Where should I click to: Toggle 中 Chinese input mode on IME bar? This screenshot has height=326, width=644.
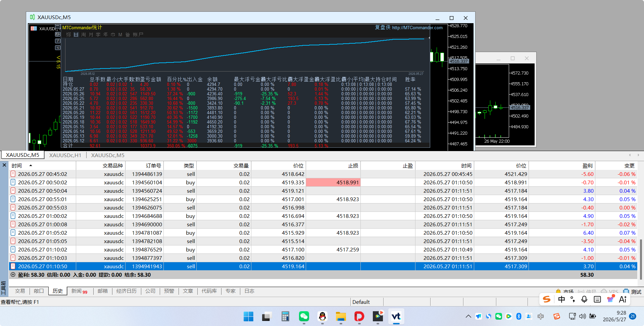[561, 299]
